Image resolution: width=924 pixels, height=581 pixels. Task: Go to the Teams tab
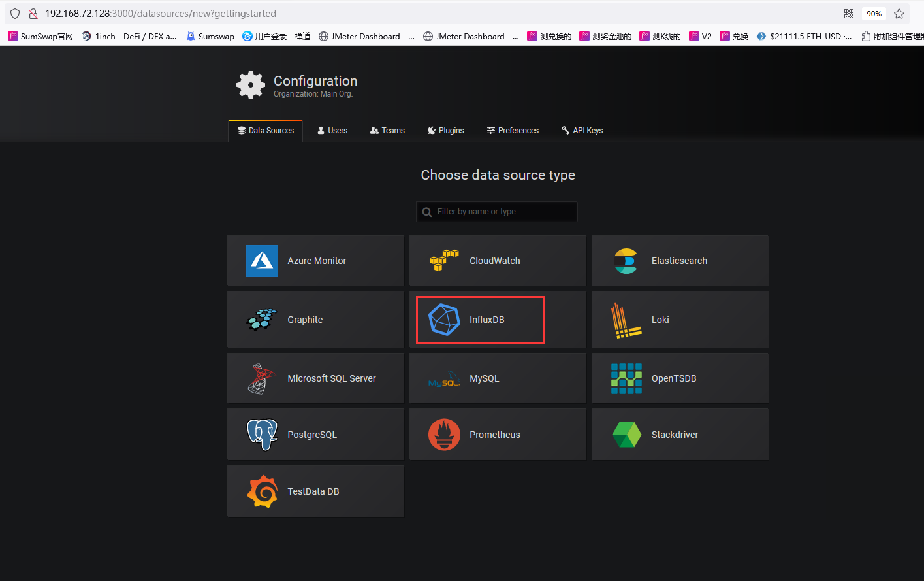pos(387,131)
